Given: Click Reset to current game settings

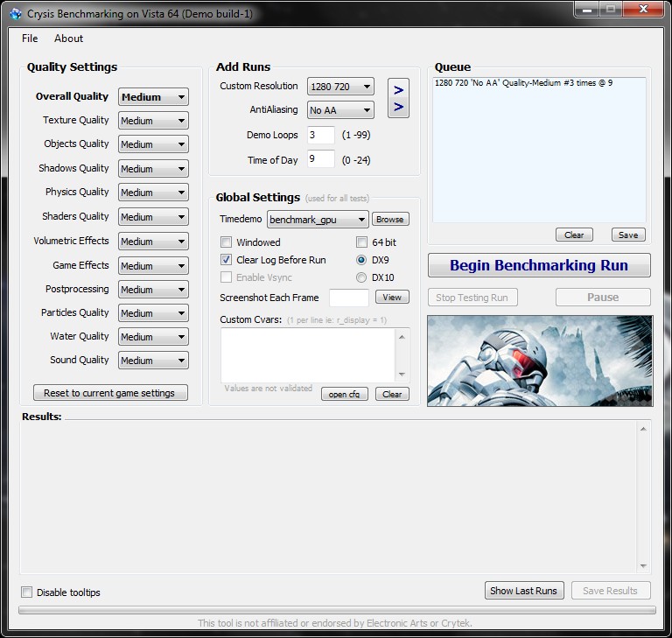Looking at the screenshot, I should point(110,393).
